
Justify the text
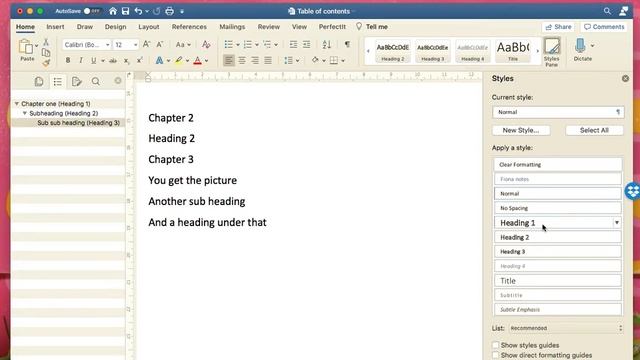coord(268,60)
